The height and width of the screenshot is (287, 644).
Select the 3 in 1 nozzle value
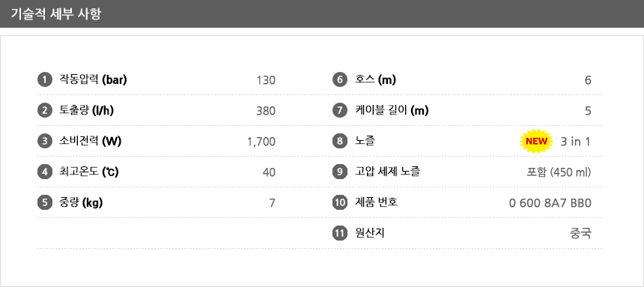(x=575, y=142)
